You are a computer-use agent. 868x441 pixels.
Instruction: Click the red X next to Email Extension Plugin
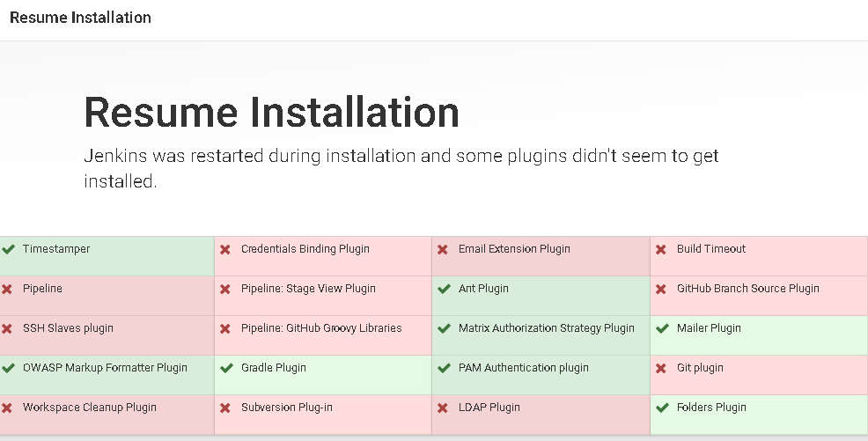[x=443, y=249]
